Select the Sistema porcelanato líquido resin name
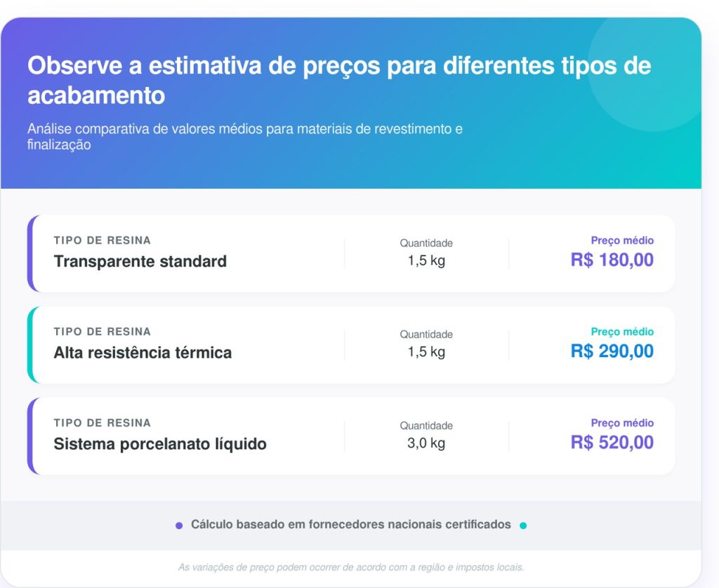 click(160, 444)
